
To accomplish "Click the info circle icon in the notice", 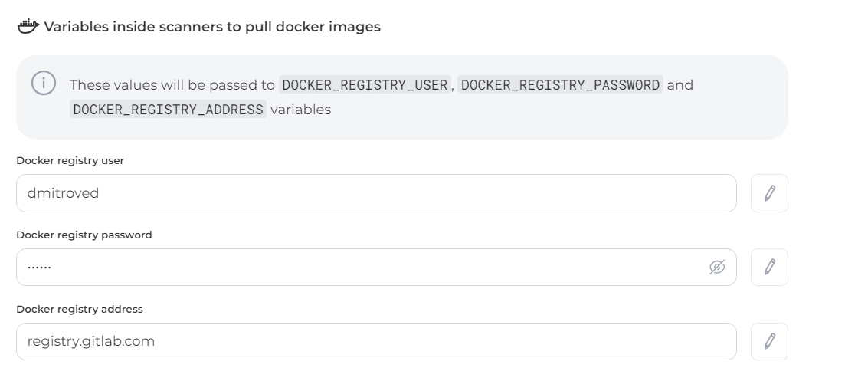I will [44, 83].
